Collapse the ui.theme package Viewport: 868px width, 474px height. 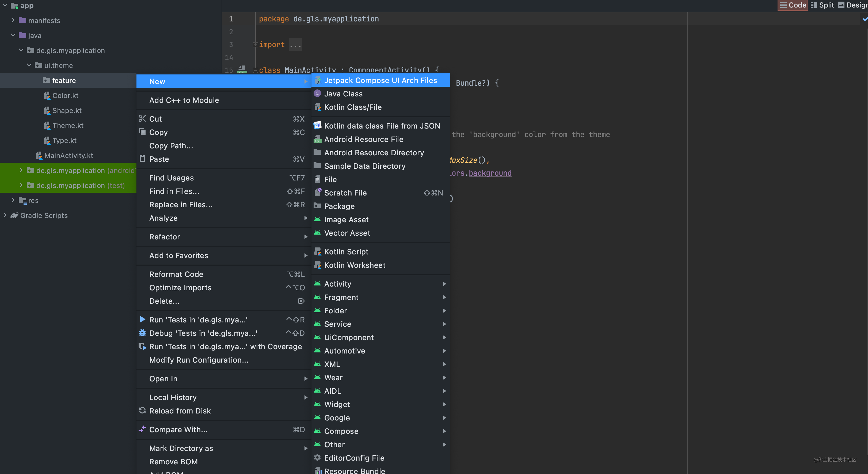click(x=29, y=65)
